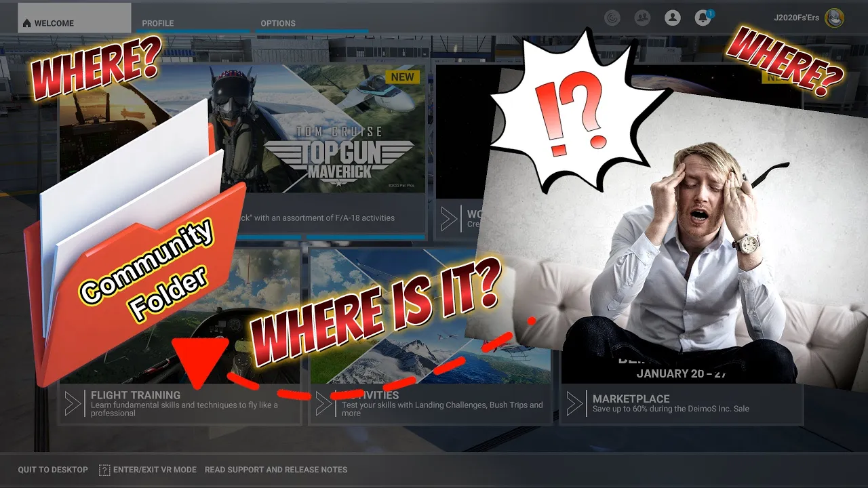Click the arrow icon on the World Map tile
Image resolution: width=868 pixels, height=488 pixels.
point(449,219)
